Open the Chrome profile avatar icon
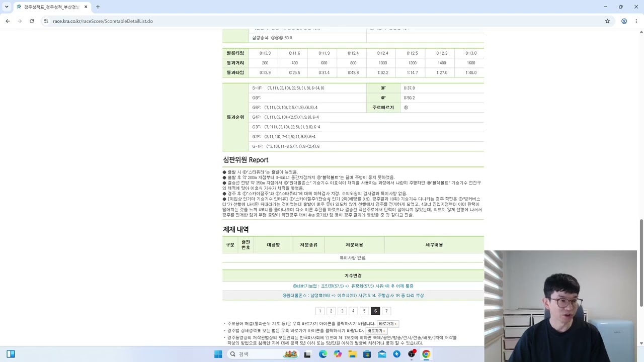Viewport: 644px width, 362px height. point(624,21)
